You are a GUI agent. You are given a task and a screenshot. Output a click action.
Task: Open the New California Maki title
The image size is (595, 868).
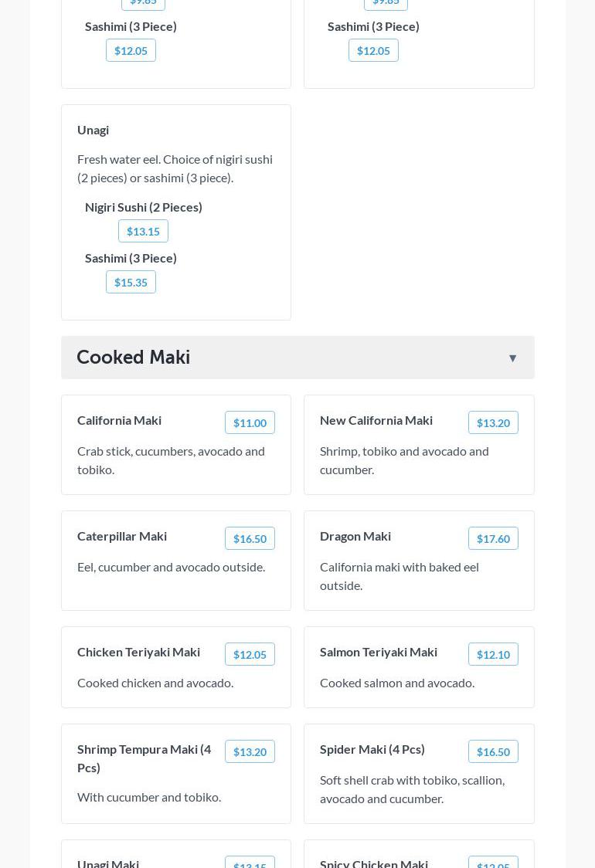[376, 420]
